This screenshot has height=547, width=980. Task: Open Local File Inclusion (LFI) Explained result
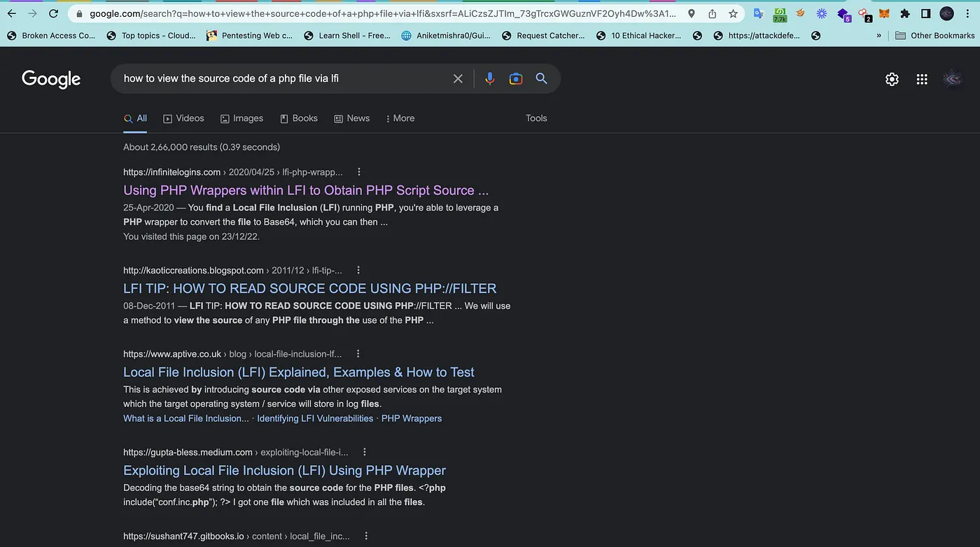coord(299,372)
